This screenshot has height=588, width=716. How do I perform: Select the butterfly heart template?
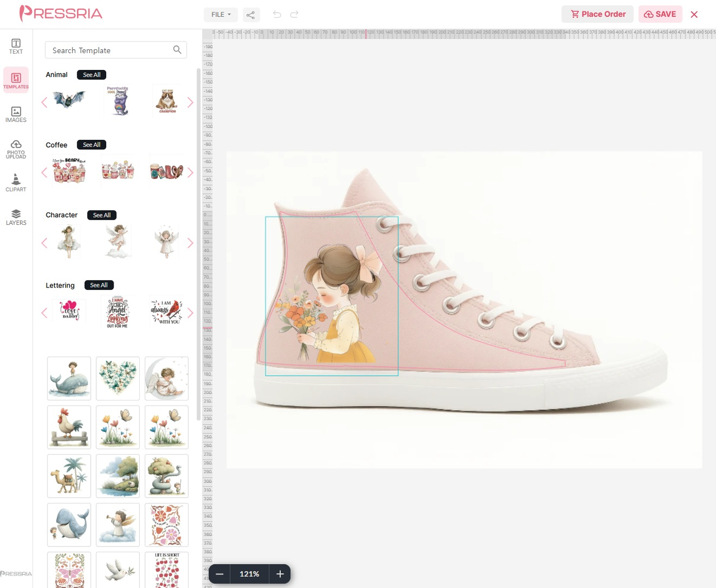(118, 379)
